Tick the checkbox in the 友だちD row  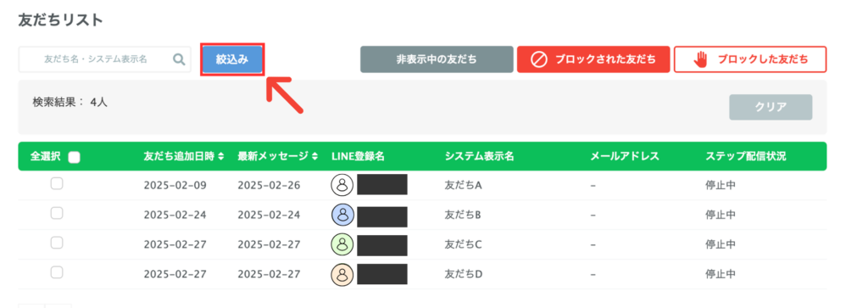pos(57,272)
